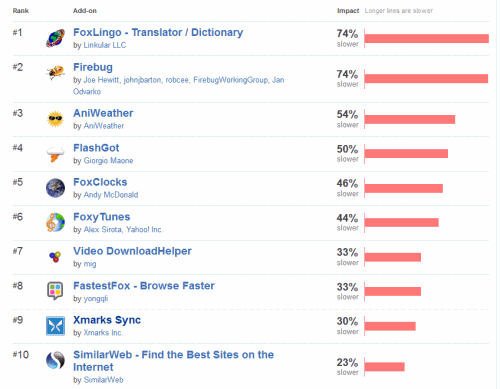This screenshot has width=500, height=389.
Task: Open the Firebug add-on title link
Action: click(x=93, y=67)
